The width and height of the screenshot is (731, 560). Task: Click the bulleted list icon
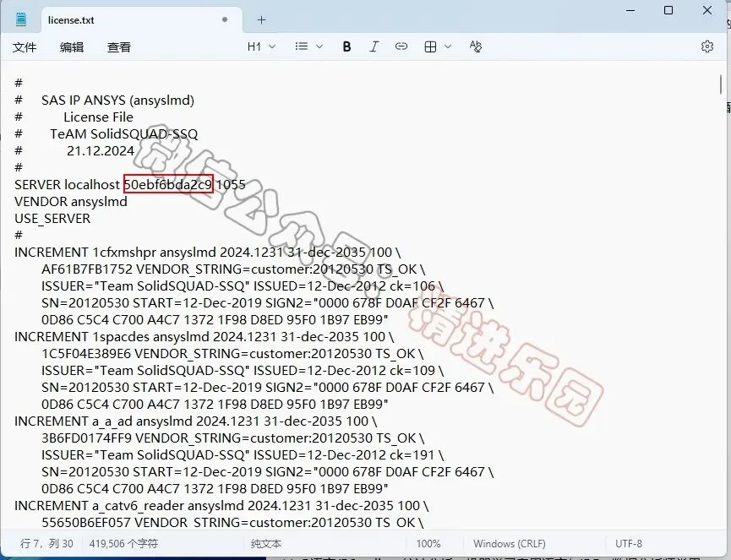pyautogui.click(x=301, y=46)
